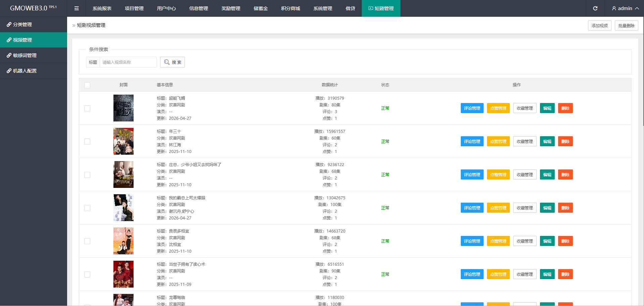Click the magnifier search button
644x306 pixels.
(172, 62)
